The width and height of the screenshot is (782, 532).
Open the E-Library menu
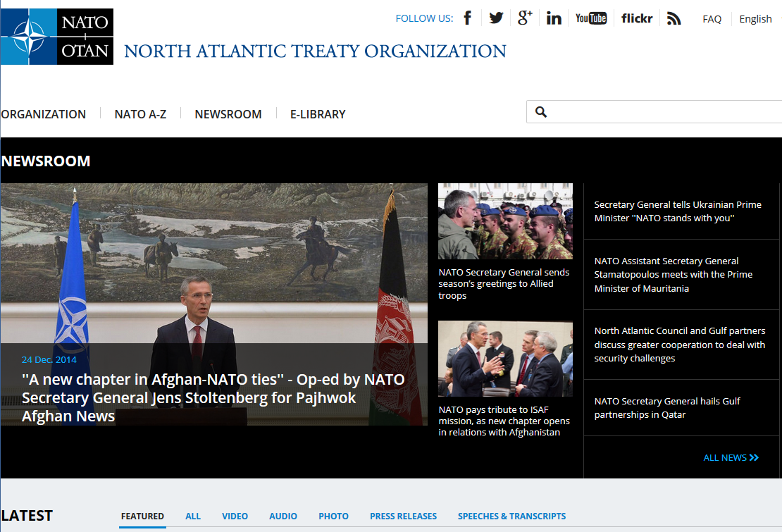[x=318, y=114]
